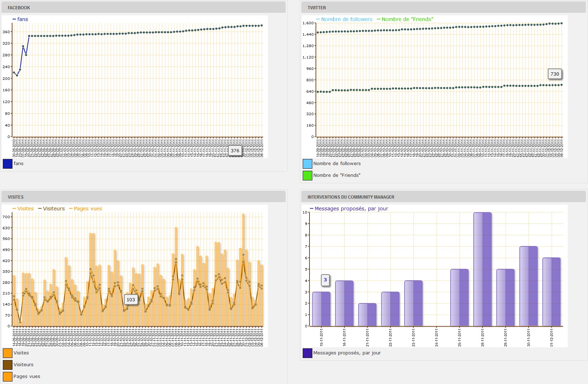Click the bar for 21-11-2011

point(368,315)
